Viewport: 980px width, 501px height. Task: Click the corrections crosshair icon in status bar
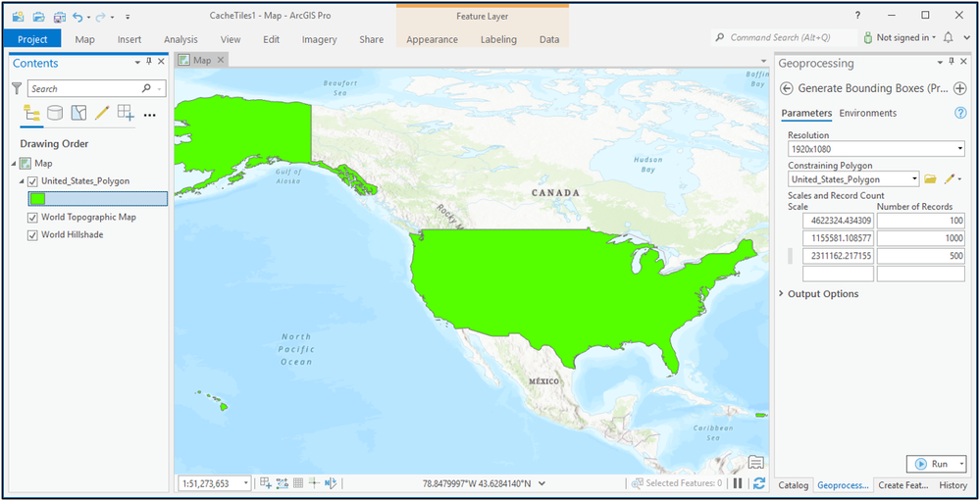click(314, 483)
